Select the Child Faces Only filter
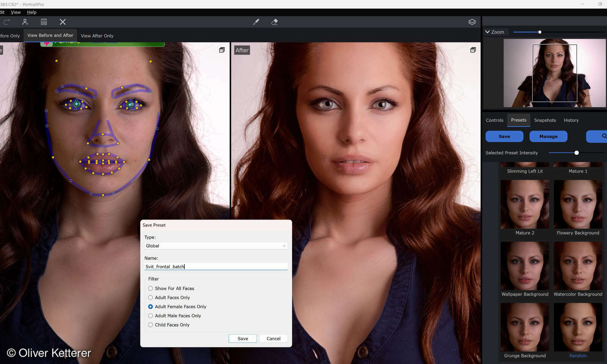Viewport: 607px width, 364px height. (151, 325)
